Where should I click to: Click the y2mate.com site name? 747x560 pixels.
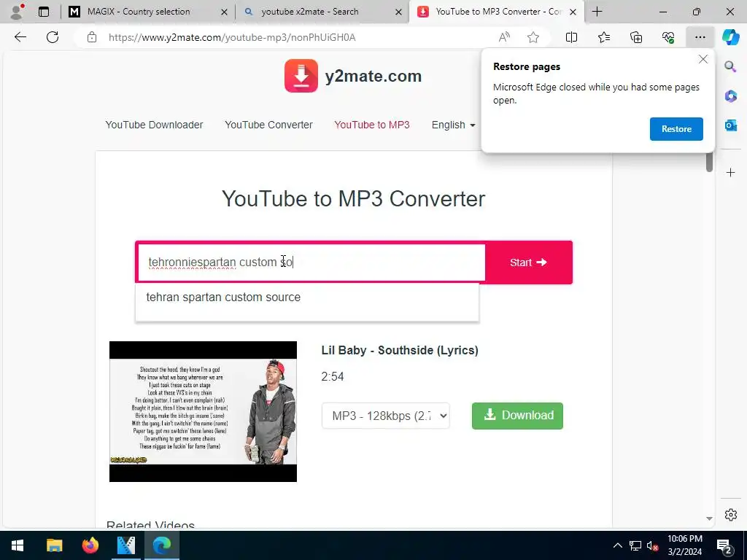[x=373, y=76]
